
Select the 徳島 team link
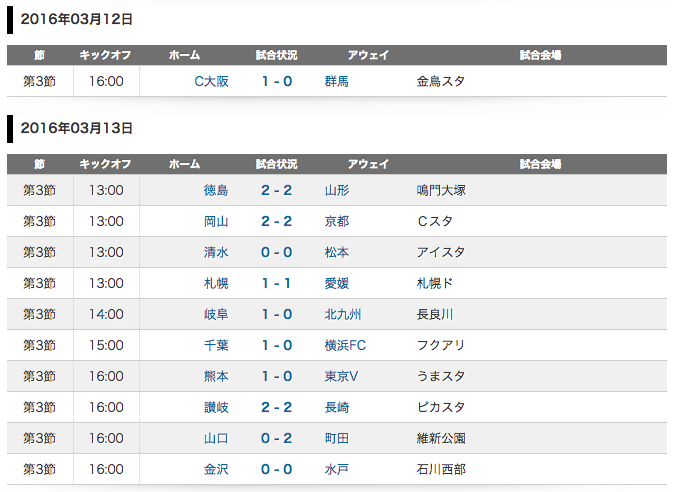tap(216, 190)
